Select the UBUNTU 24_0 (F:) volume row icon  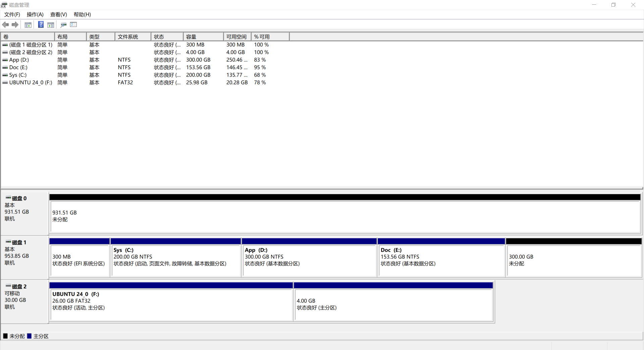tap(5, 83)
